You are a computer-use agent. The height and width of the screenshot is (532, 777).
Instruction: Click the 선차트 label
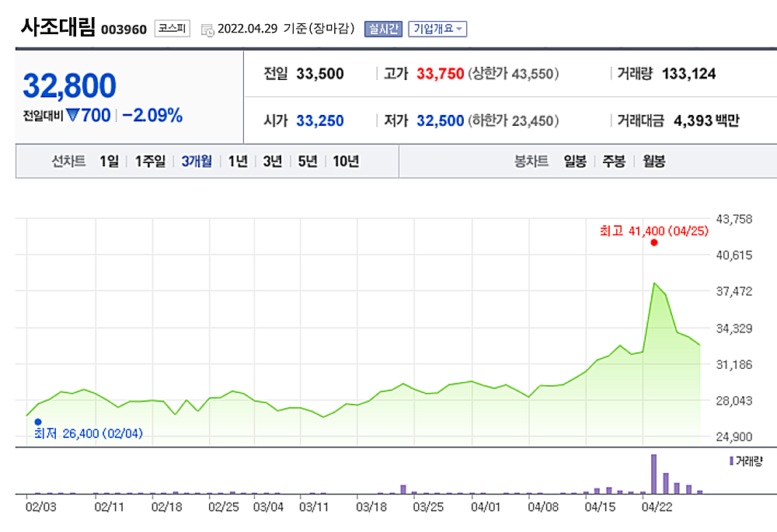click(68, 161)
